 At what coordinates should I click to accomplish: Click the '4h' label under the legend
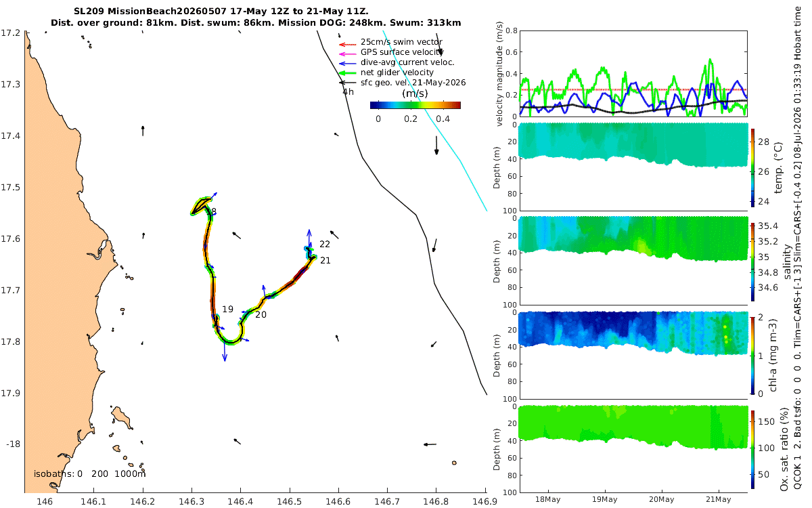click(x=348, y=91)
